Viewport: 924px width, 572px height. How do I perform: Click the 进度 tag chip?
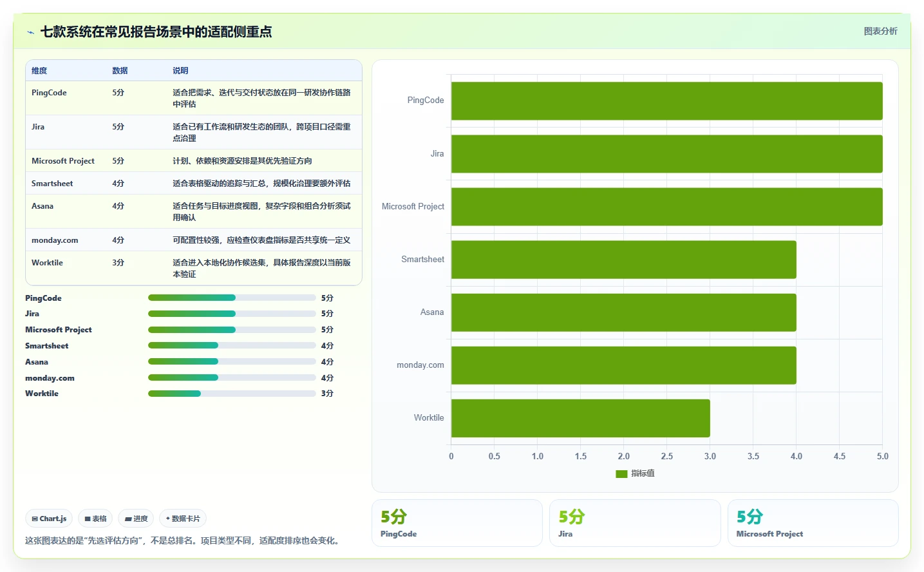136,519
